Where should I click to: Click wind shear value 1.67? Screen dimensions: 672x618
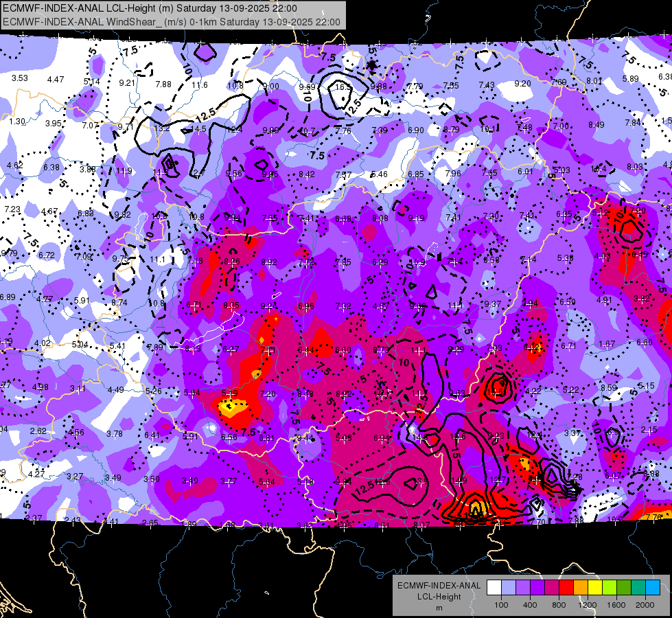coord(607,344)
